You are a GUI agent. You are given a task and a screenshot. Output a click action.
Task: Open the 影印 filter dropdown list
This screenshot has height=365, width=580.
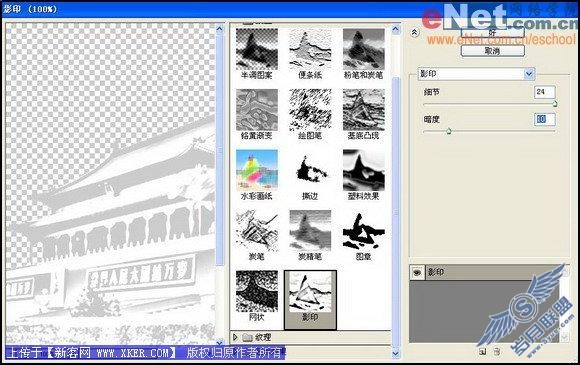529,74
